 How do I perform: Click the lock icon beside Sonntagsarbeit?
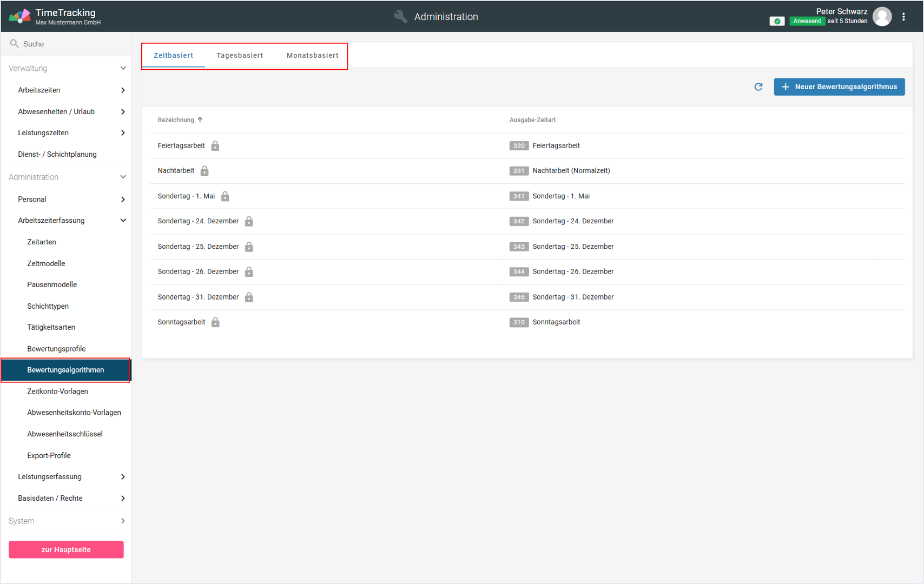[215, 322]
